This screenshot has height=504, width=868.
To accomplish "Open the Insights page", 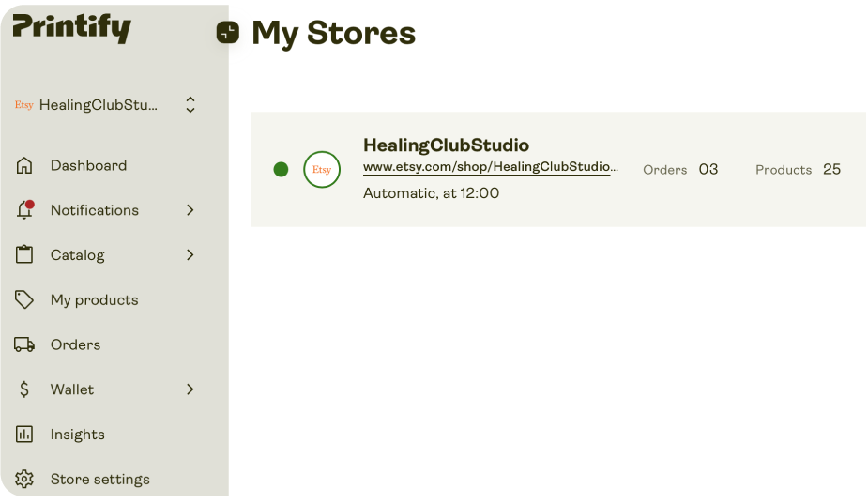I will [x=78, y=435].
